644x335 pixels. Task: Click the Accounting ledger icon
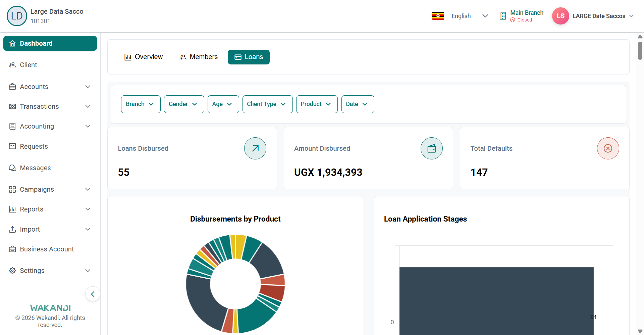coord(12,126)
